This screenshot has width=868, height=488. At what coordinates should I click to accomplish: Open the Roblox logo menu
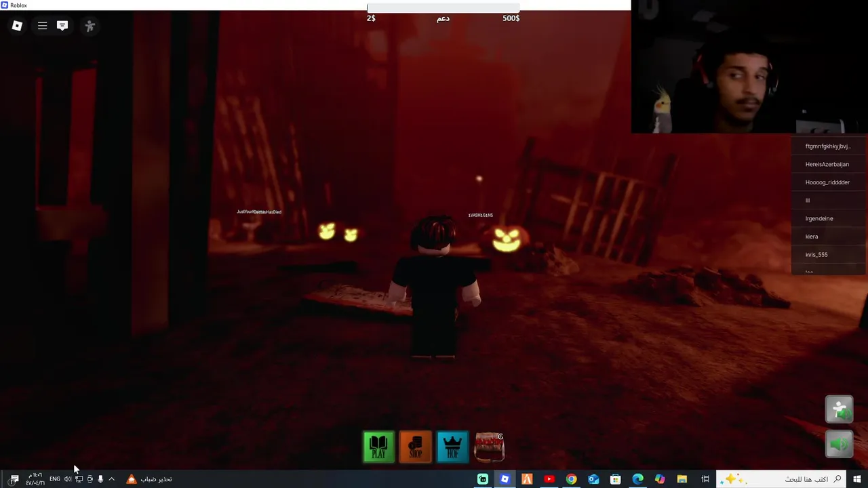(17, 26)
